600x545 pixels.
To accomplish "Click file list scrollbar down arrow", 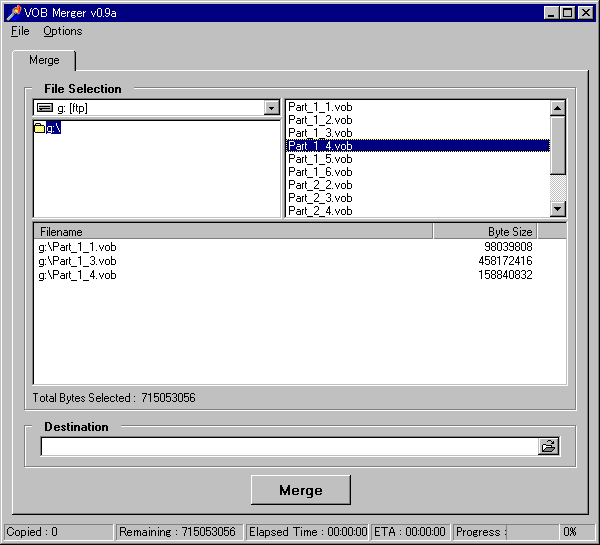I will pos(558,209).
